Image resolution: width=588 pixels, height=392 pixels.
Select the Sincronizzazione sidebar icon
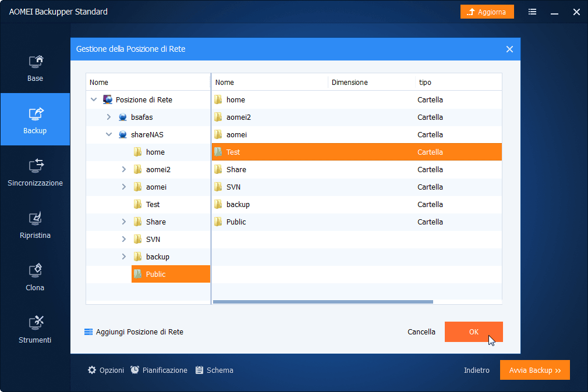click(36, 166)
